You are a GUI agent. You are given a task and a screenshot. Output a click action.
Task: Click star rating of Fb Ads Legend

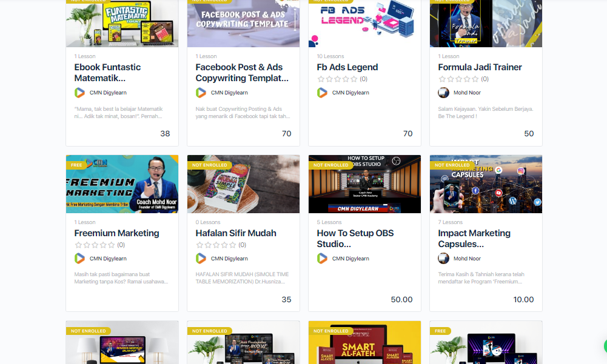337,79
